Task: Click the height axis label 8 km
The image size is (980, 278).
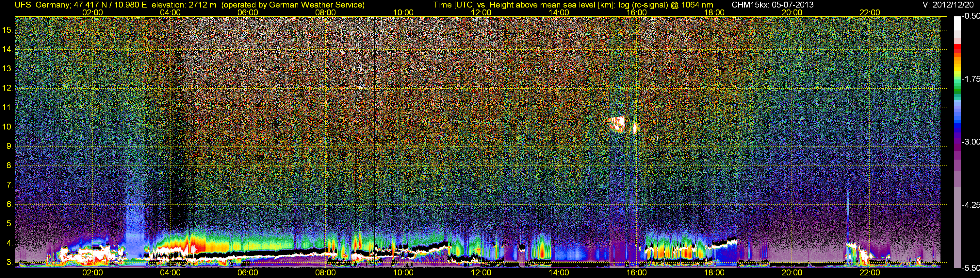Action: pos(9,166)
